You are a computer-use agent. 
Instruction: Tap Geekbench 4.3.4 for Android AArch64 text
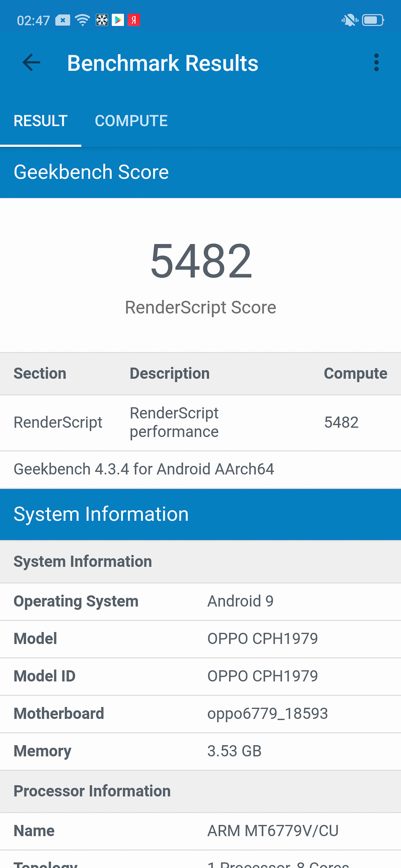144,469
